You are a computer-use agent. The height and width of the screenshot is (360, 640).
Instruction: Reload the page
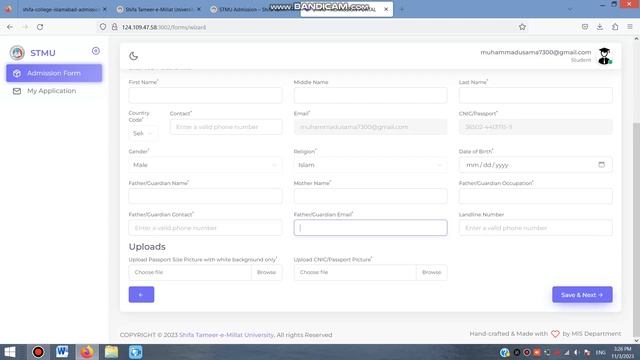pyautogui.click(x=40, y=27)
